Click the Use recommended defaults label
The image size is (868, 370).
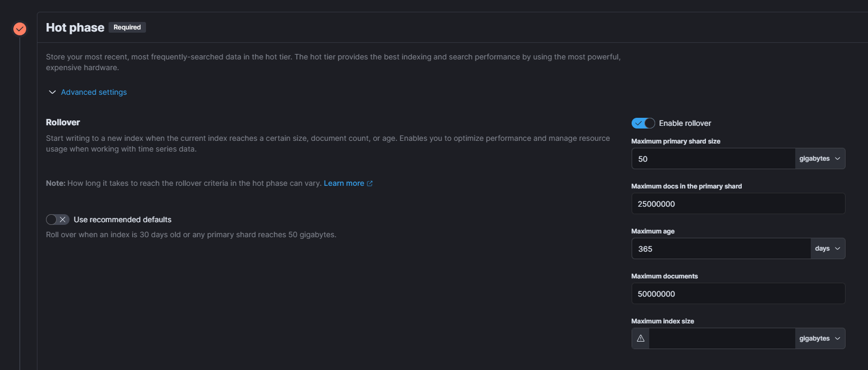122,220
